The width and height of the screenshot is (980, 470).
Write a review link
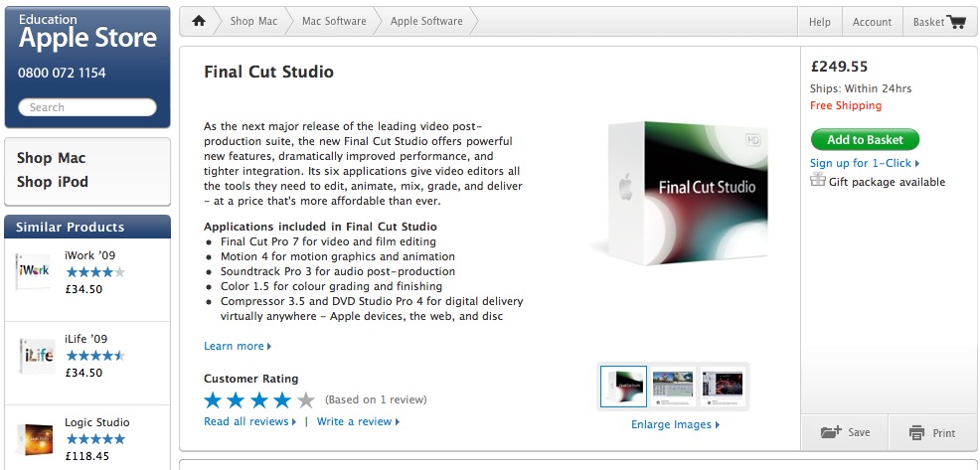click(358, 421)
